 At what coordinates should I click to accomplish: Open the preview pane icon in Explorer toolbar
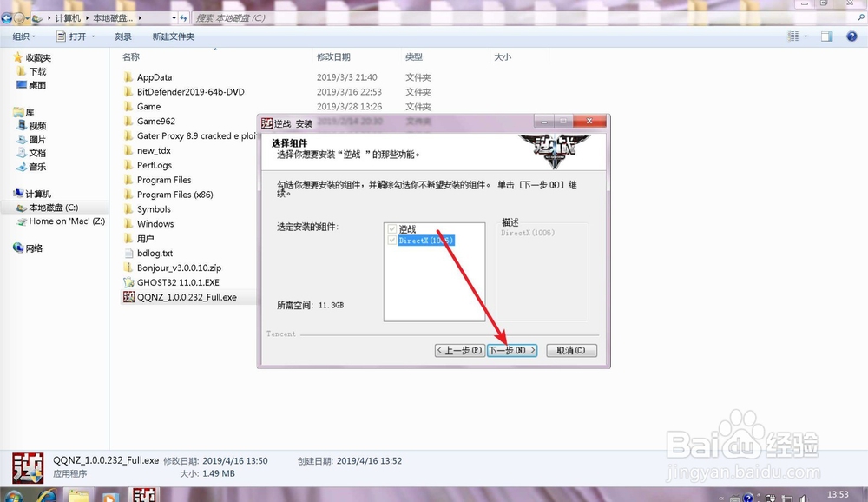827,36
